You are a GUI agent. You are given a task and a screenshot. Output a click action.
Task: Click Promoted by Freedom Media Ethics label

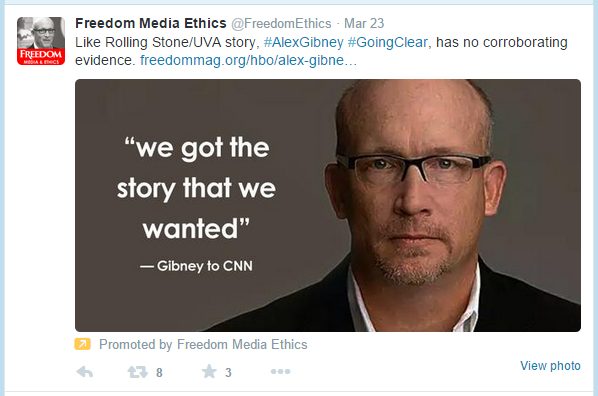point(203,344)
